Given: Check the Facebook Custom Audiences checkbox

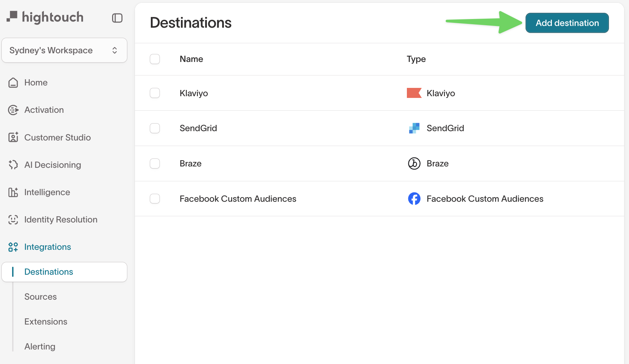Looking at the screenshot, I should coord(155,199).
